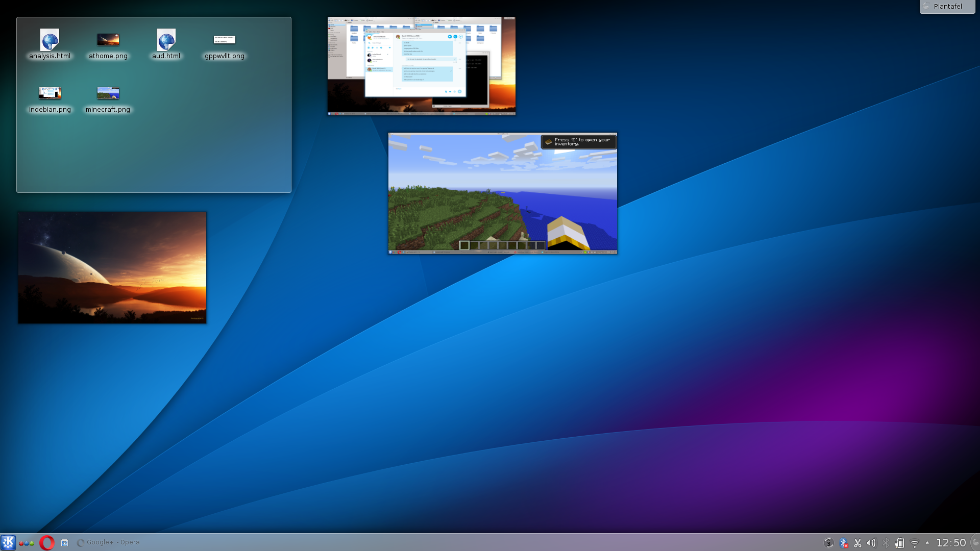The height and width of the screenshot is (551, 980).
Task: Click the planet sunset picture frame widget
Action: click(112, 268)
